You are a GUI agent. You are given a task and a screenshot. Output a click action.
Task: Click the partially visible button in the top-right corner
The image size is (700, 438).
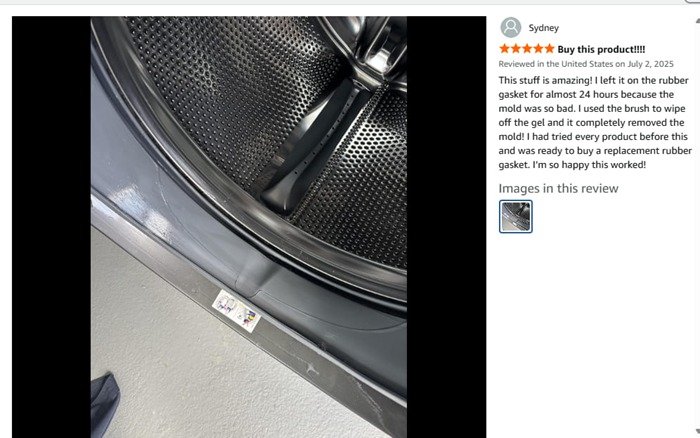pyautogui.click(x=693, y=1)
